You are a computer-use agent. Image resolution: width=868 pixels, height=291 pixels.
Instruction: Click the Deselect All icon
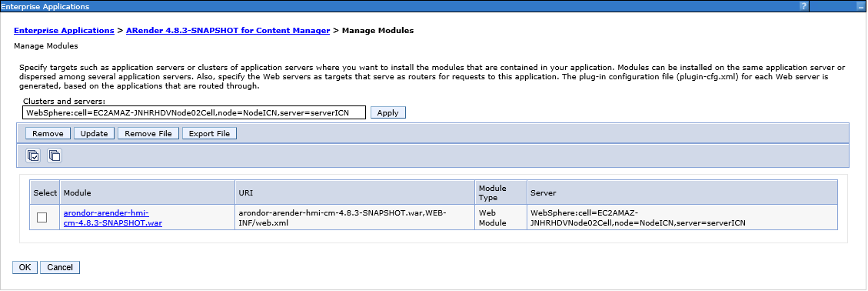55,156
